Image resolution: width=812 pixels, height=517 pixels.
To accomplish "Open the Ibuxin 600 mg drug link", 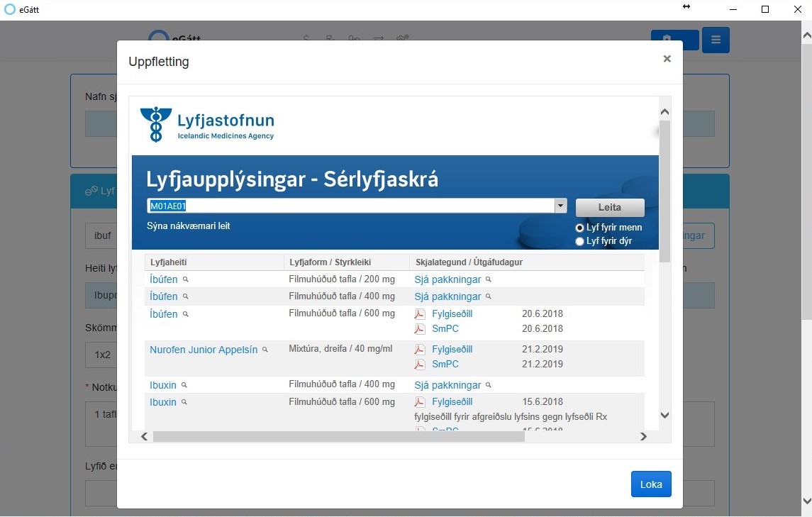I will 163,402.
